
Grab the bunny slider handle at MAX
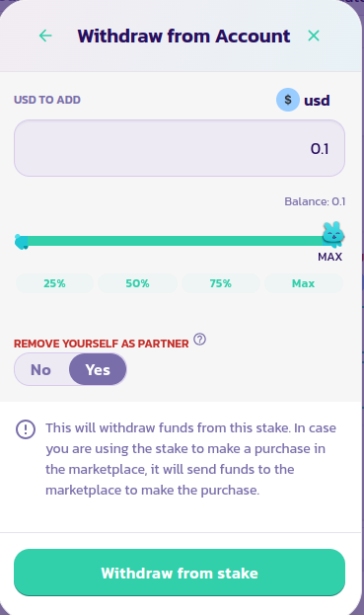pyautogui.click(x=333, y=235)
